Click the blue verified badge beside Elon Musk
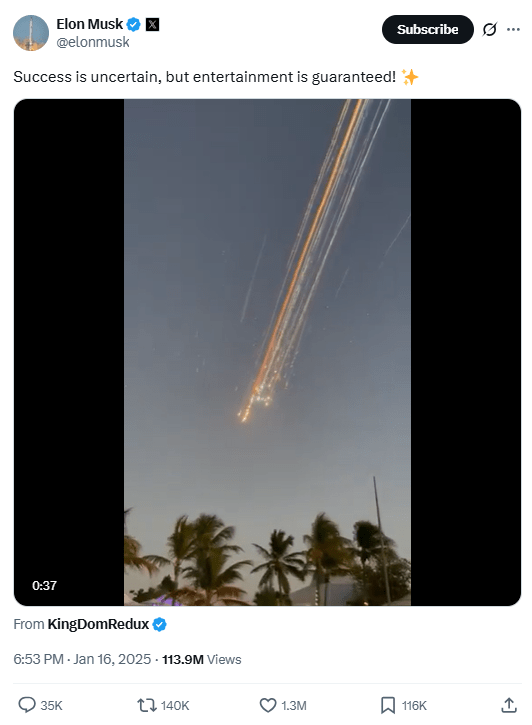532x725 pixels. [134, 24]
